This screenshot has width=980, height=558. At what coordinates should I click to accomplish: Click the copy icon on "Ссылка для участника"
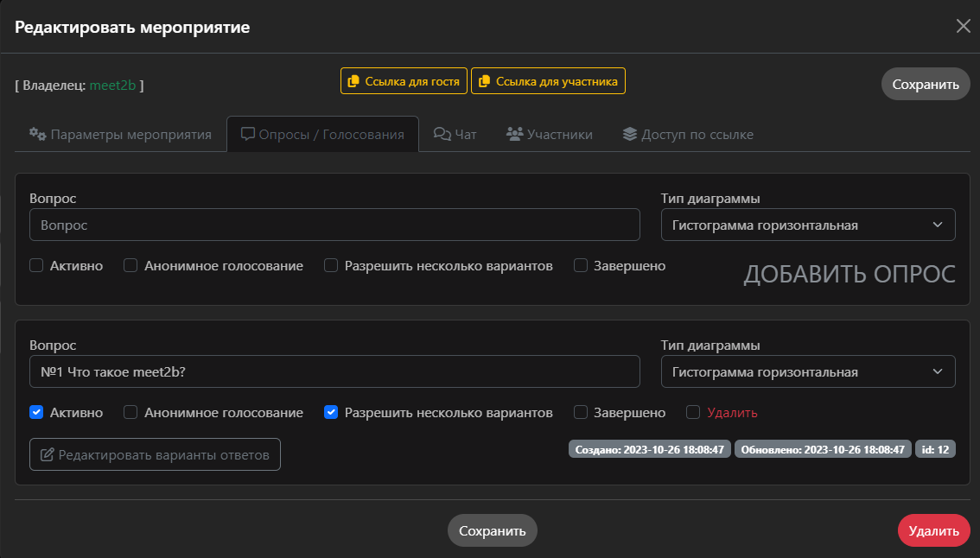click(x=485, y=80)
